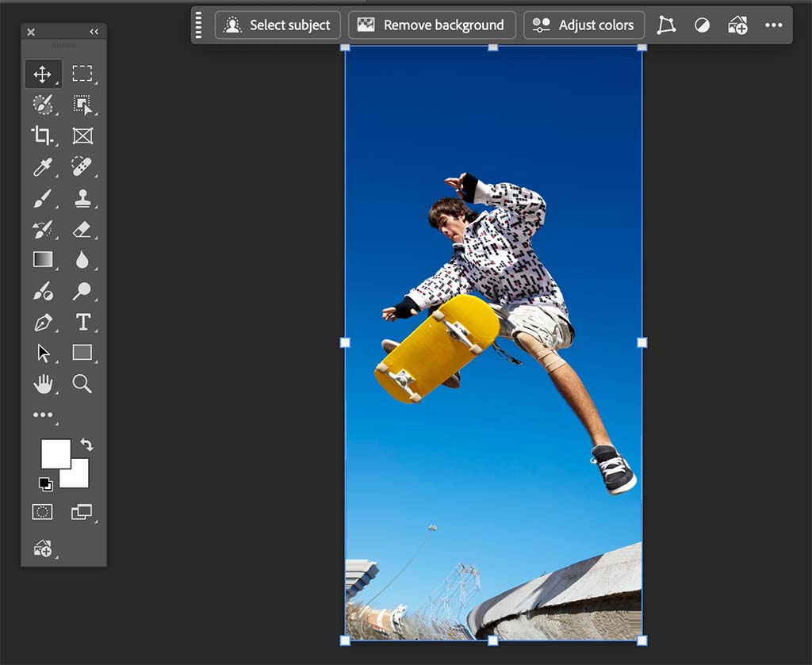The image size is (812, 665).
Task: Select the Object Selection tool
Action: click(82, 105)
